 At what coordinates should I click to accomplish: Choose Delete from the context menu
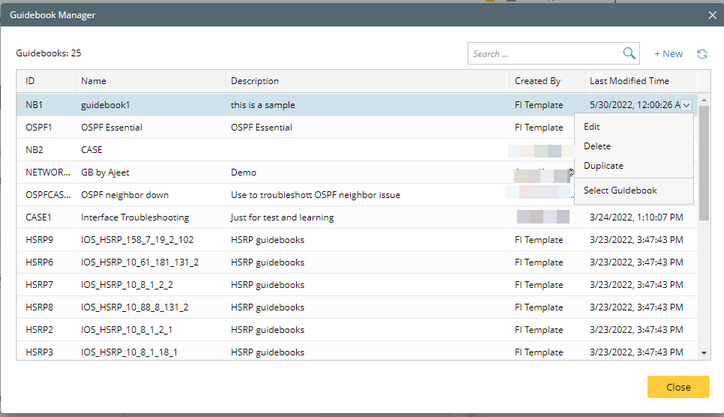tap(597, 146)
